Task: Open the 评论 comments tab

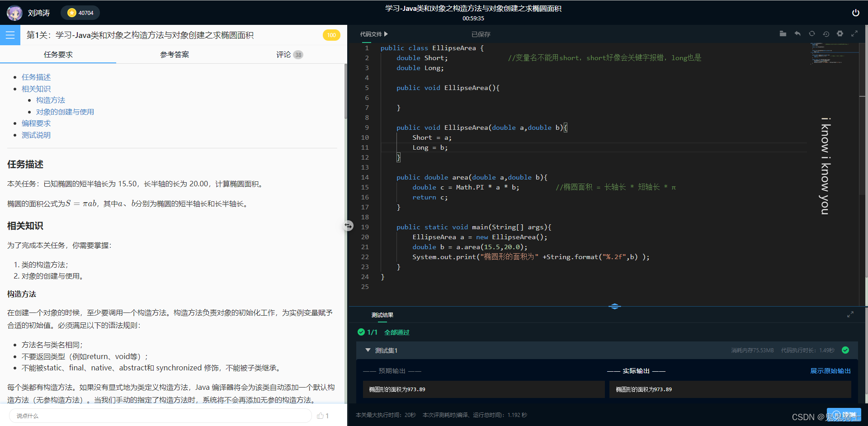Action: coord(290,54)
